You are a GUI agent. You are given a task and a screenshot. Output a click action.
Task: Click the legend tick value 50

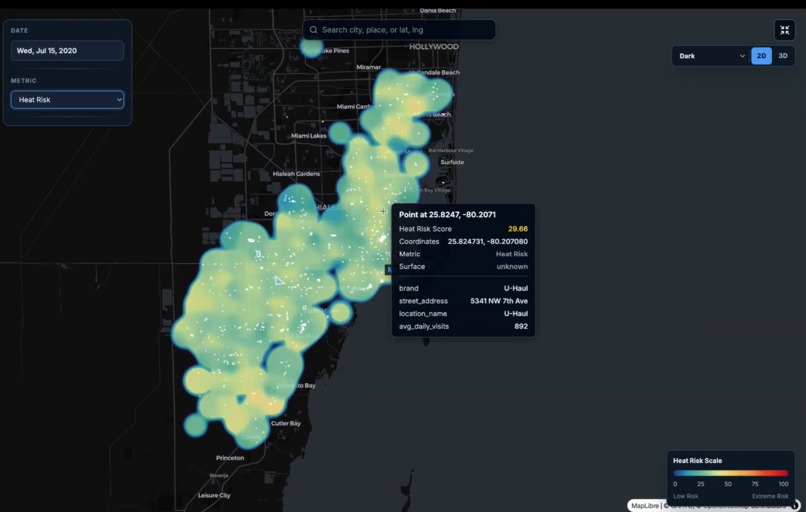[x=728, y=484]
